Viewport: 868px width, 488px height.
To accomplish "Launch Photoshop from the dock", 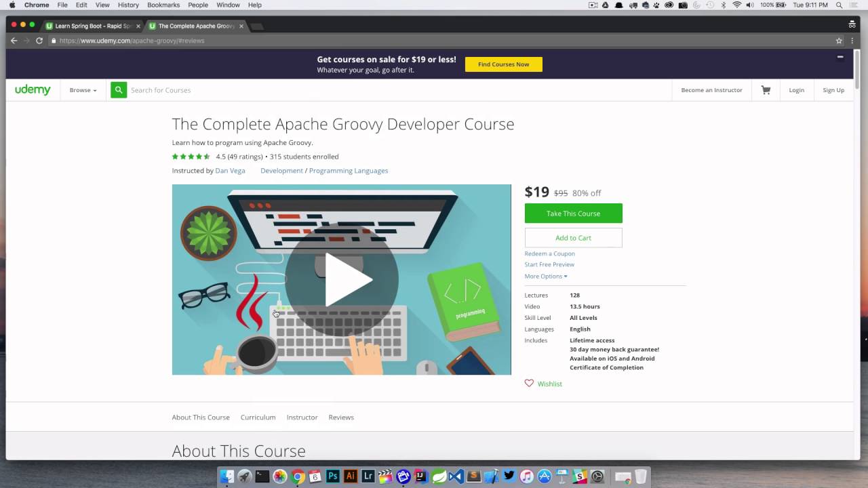I will pyautogui.click(x=333, y=476).
